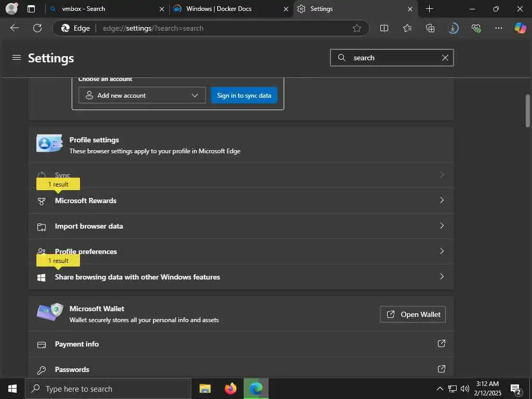Screen dimensions: 532x399
Task: Refresh the page with reload icon
Action: 37,28
